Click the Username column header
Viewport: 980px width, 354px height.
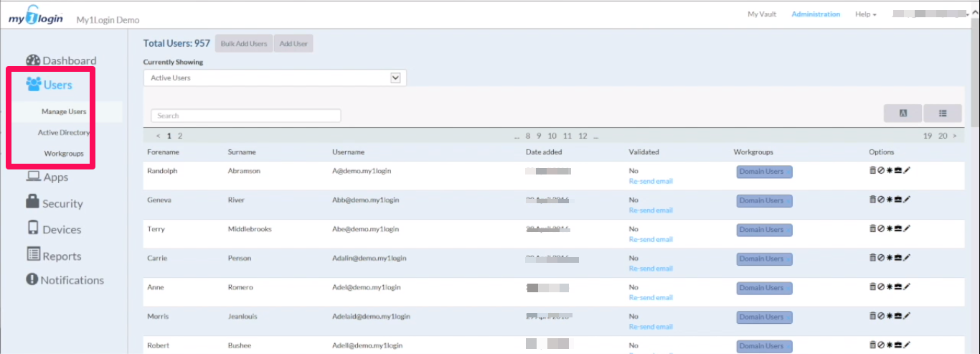tap(349, 152)
